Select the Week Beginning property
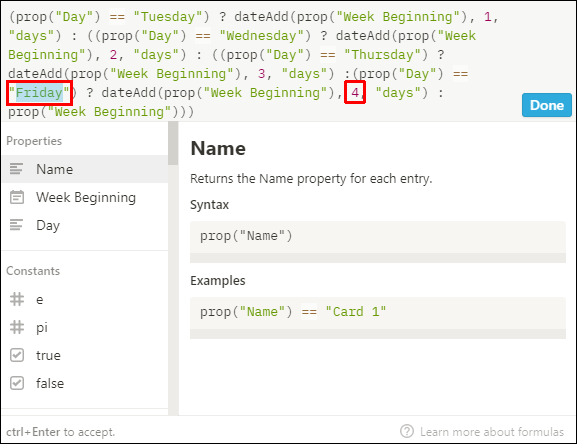Screen dimensions: 577x444 (x=85, y=197)
